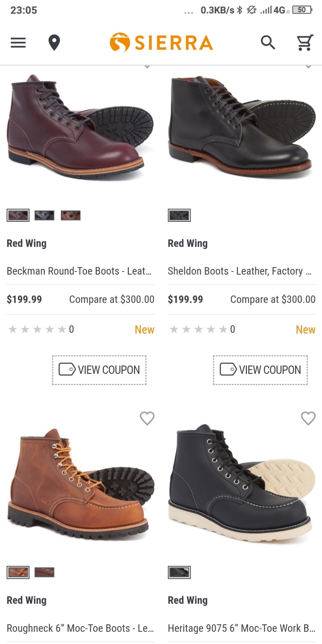Open Beckman Round-Toe Boots product title
Image resolution: width=322 pixels, height=644 pixels.
[79, 271]
